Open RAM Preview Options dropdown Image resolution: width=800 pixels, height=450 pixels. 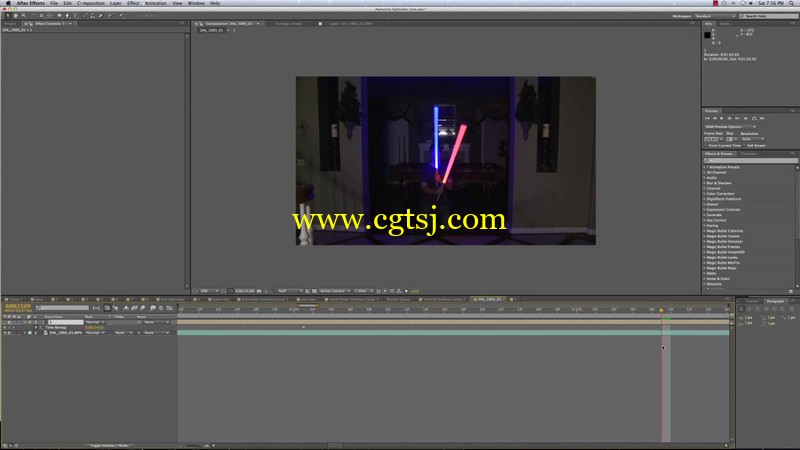pos(731,127)
